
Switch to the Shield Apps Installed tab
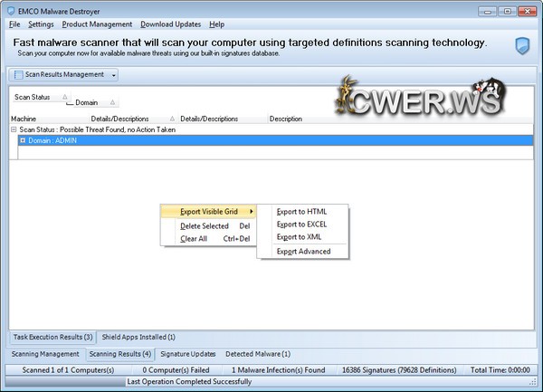[x=138, y=337]
